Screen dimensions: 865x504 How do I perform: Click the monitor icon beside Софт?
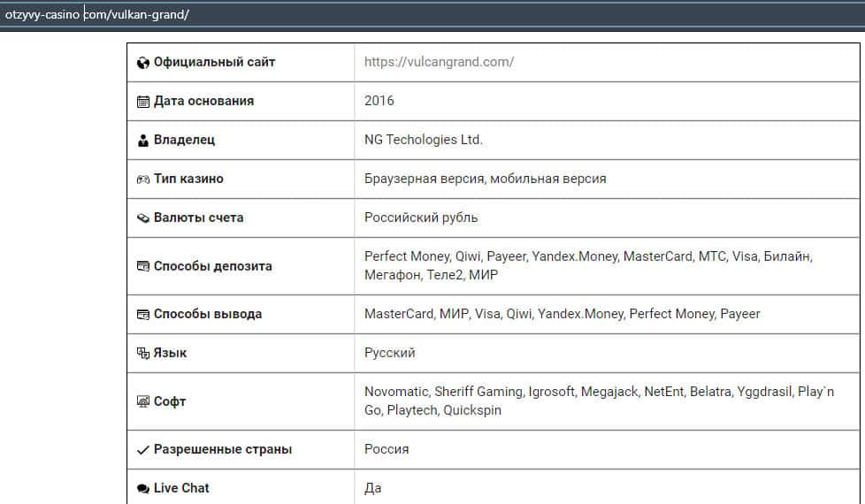143,401
